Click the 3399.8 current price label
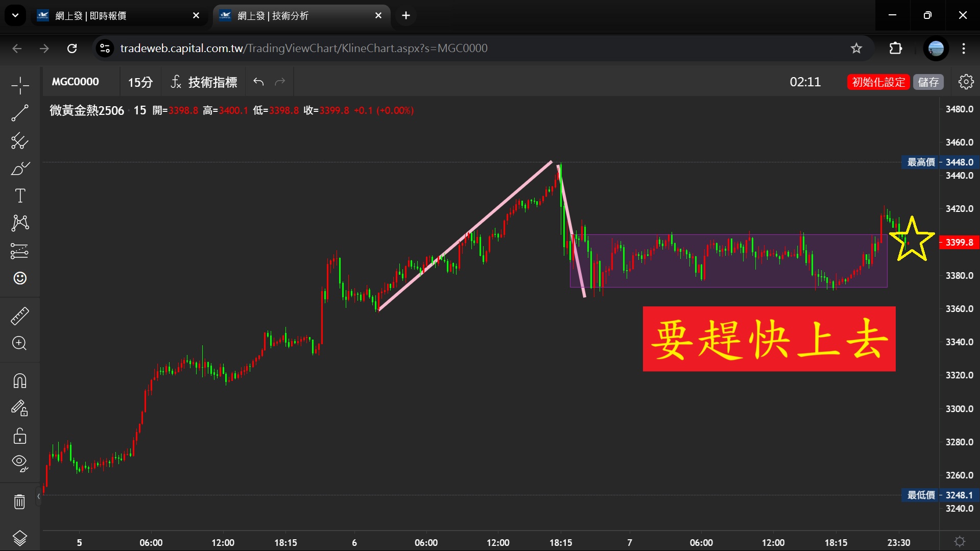 pos(959,242)
